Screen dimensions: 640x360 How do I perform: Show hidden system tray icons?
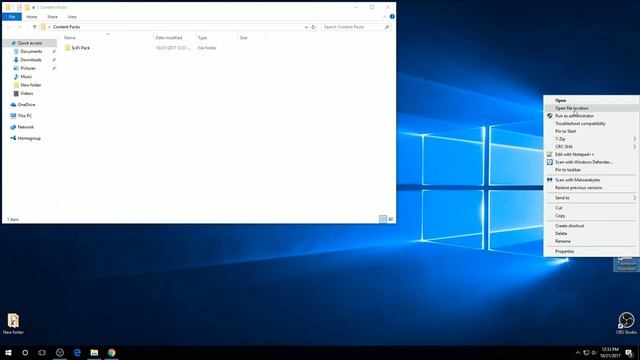pos(578,353)
